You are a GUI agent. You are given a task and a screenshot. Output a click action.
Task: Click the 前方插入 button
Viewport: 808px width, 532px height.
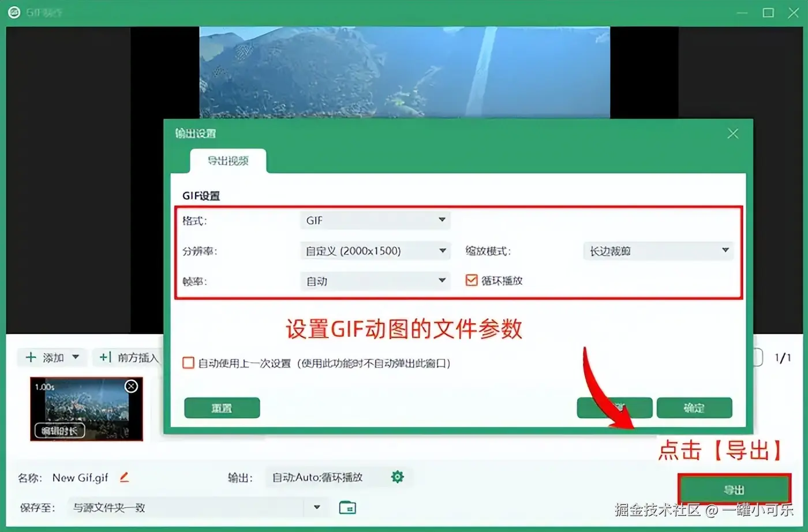[x=128, y=357]
